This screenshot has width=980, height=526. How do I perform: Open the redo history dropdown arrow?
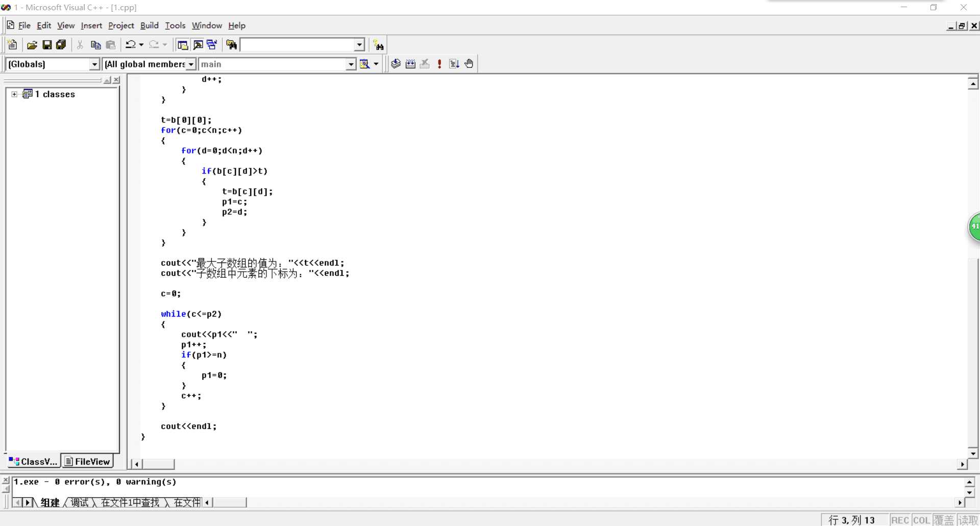[x=165, y=45]
